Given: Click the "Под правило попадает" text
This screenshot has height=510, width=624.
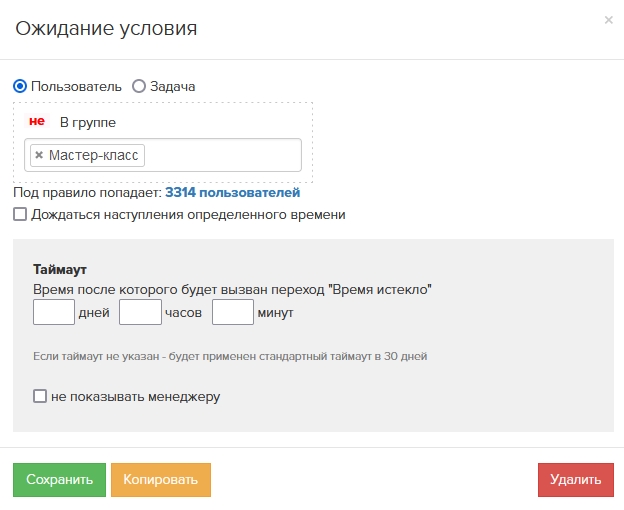Looking at the screenshot, I should pyautogui.click(x=87, y=192).
